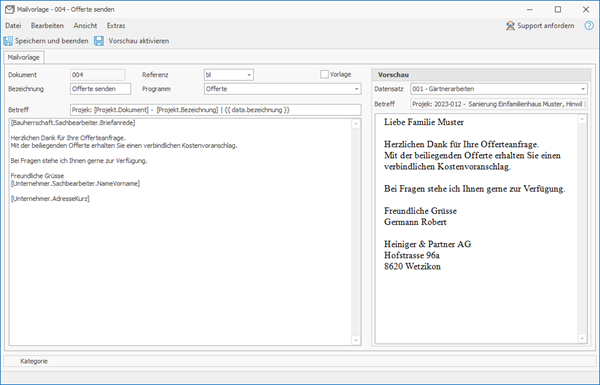Click 'Heiniger & Partner AG' in preview

pos(427,244)
